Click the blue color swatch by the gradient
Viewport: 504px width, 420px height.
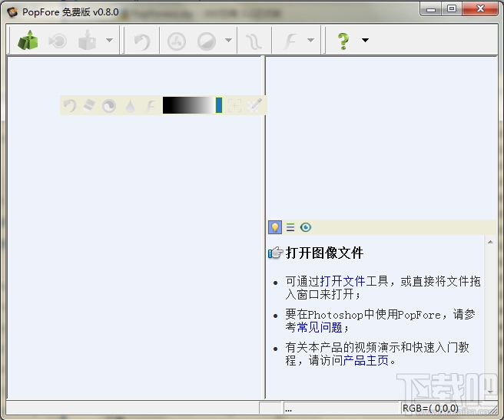219,105
